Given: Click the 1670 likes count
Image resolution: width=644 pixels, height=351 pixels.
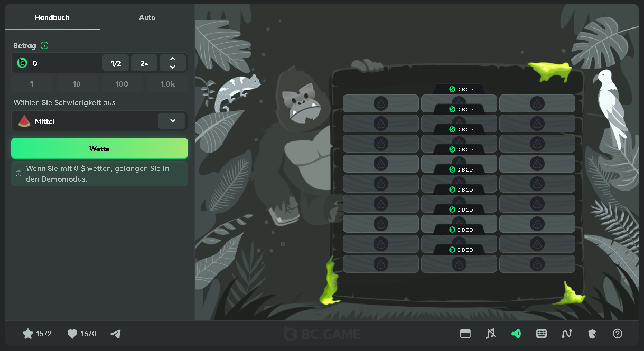Looking at the screenshot, I should (x=89, y=334).
